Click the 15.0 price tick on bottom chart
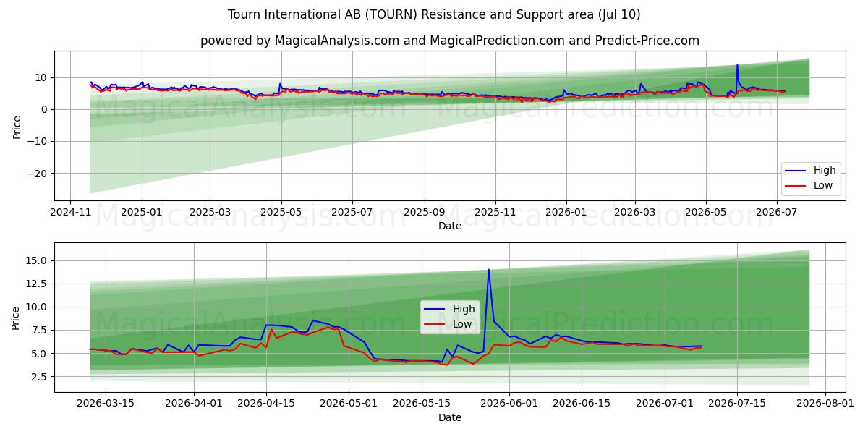This screenshot has height=434, width=868. point(38,260)
